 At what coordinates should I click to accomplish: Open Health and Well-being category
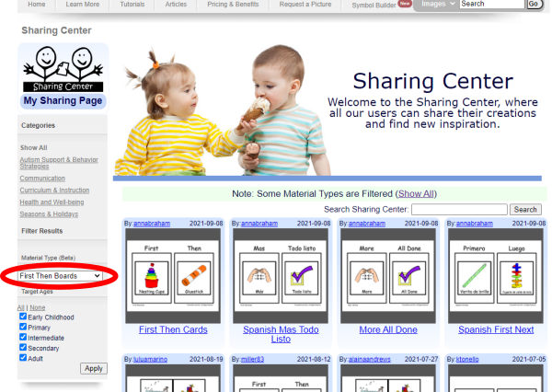(52, 202)
